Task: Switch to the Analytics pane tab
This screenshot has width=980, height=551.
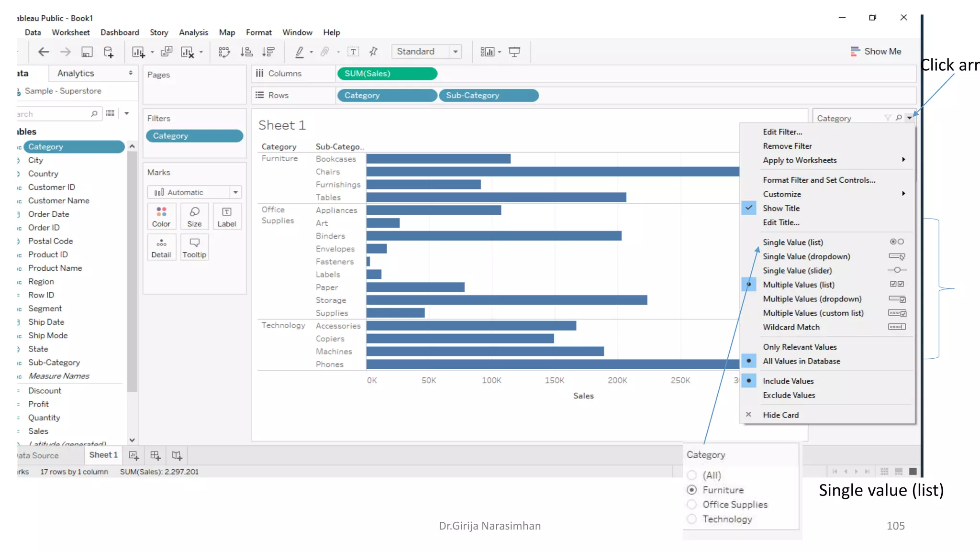Action: click(x=76, y=73)
